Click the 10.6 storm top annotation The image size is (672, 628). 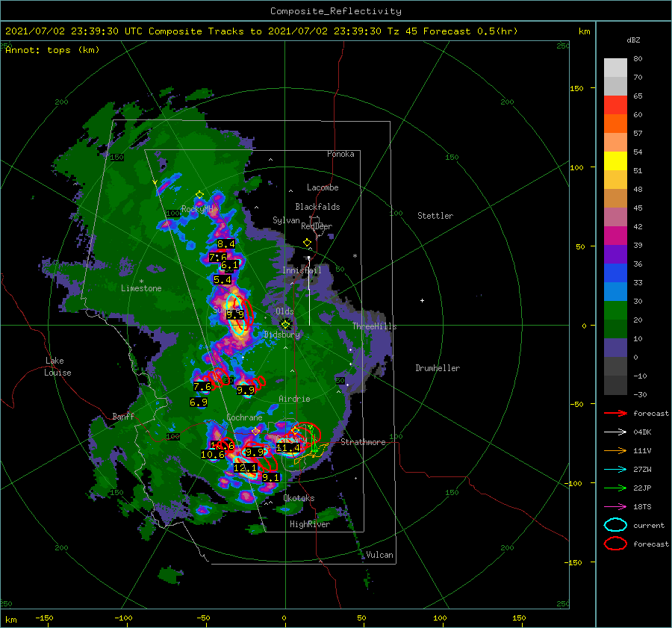[213, 455]
